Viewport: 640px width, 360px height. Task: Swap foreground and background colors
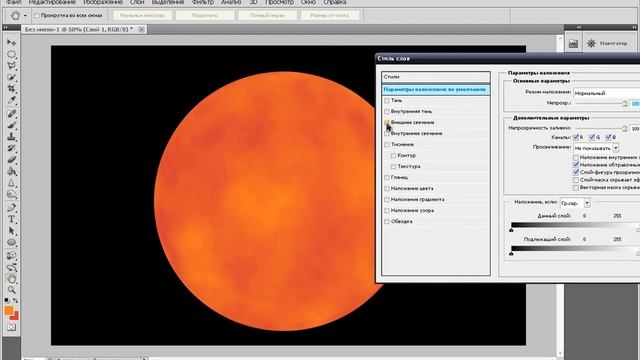(16, 300)
